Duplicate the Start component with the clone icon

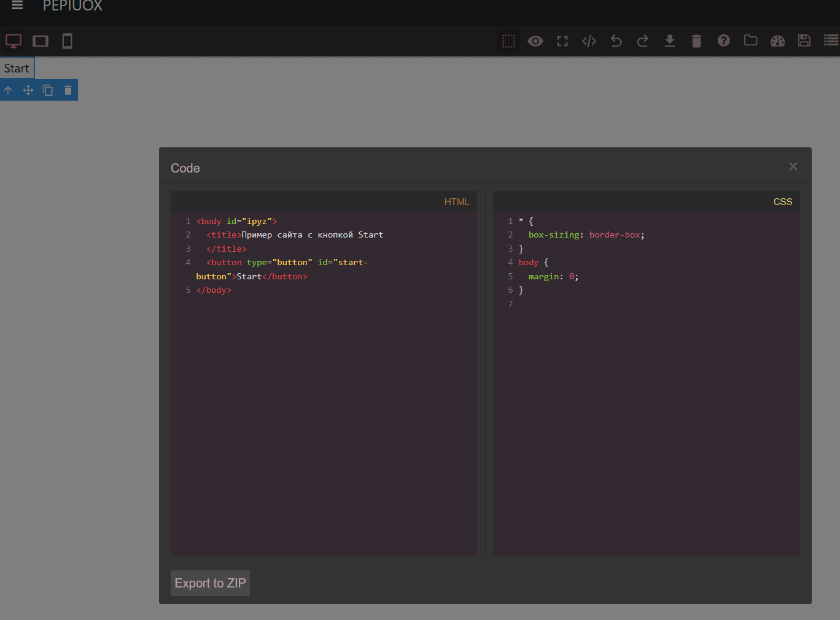tap(47, 90)
